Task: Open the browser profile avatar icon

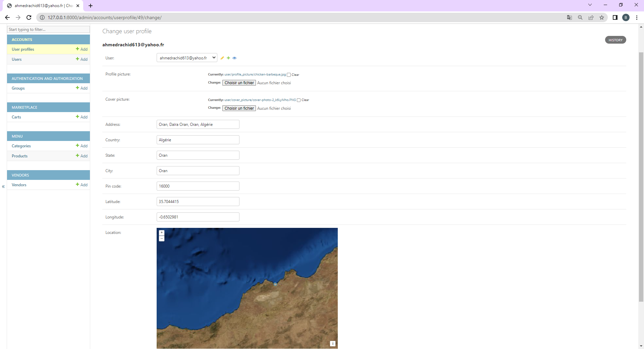Action: [626, 17]
